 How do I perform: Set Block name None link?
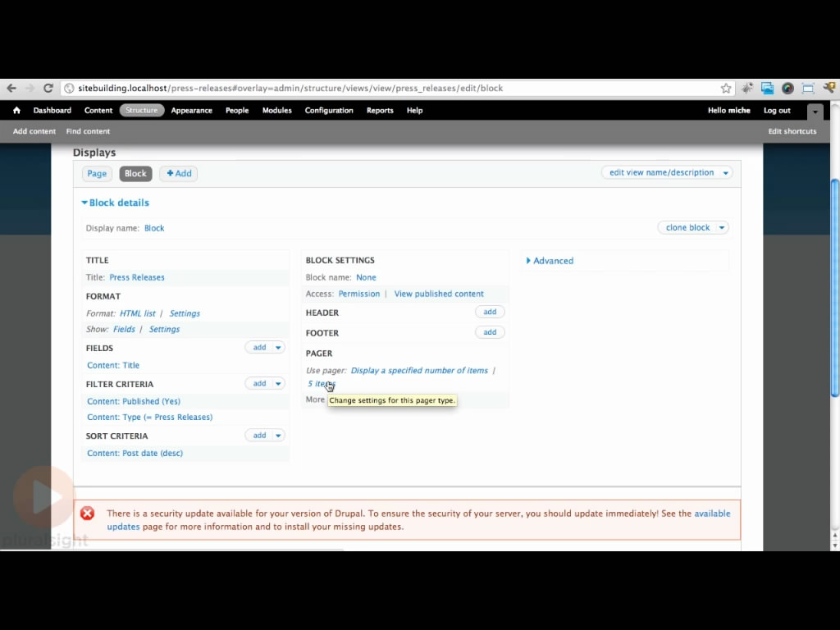(367, 277)
